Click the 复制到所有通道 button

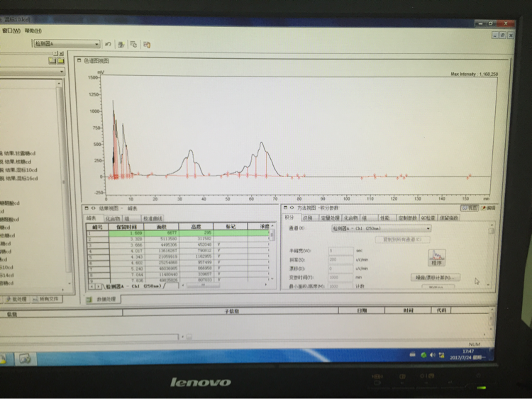click(403, 240)
